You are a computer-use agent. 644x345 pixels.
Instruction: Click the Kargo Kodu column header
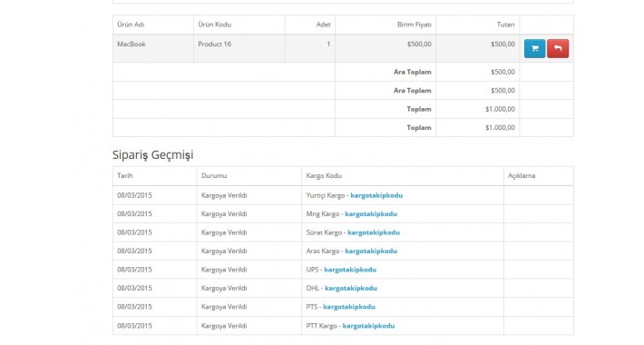pyautogui.click(x=403, y=175)
